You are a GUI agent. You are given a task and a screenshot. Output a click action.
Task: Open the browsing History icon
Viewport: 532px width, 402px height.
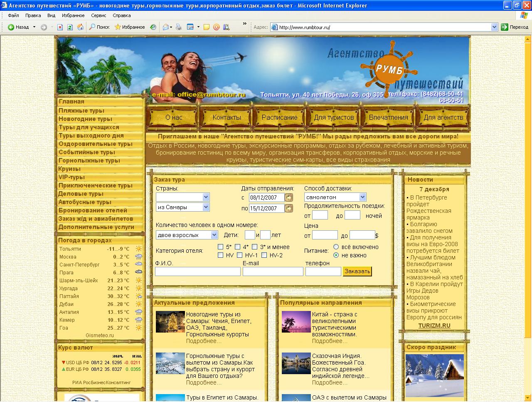click(153, 27)
